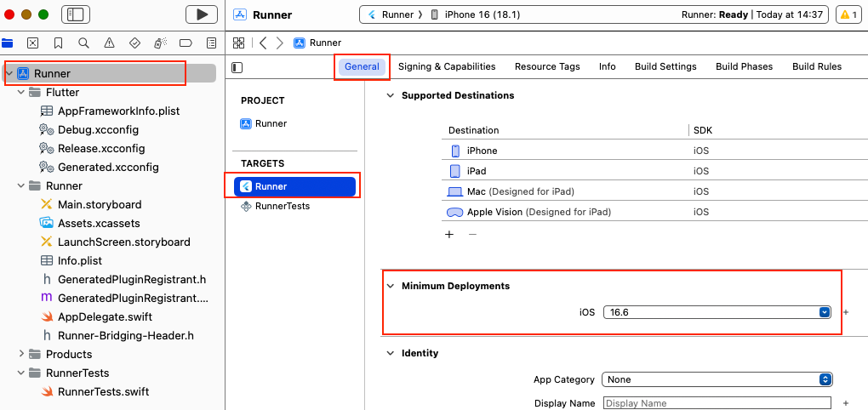
Task: Open Release.xcconfig
Action: coord(93,148)
